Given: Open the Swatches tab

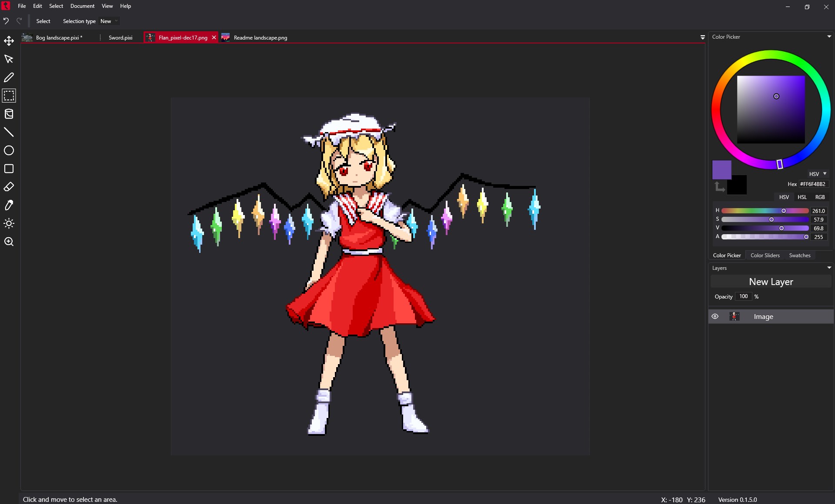Looking at the screenshot, I should (x=800, y=255).
